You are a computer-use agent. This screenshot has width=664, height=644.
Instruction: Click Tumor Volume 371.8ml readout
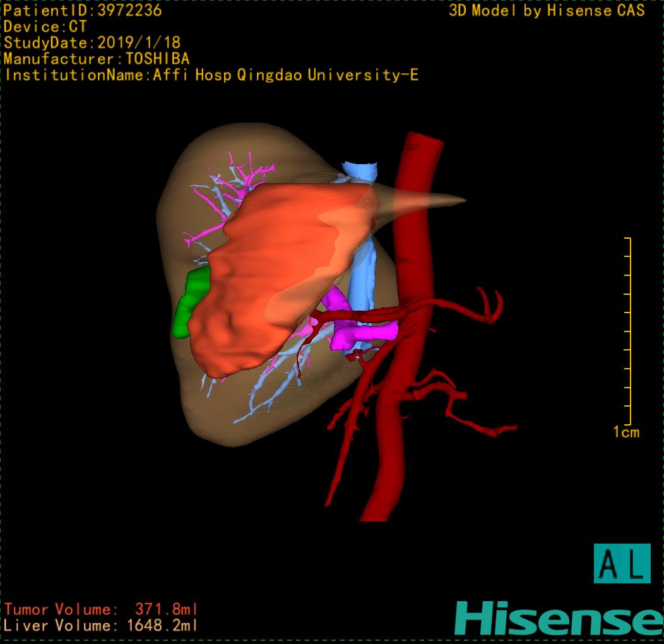tap(101, 609)
